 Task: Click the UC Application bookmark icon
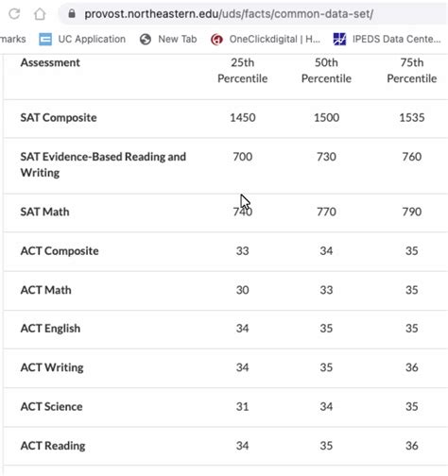pyautogui.click(x=45, y=39)
